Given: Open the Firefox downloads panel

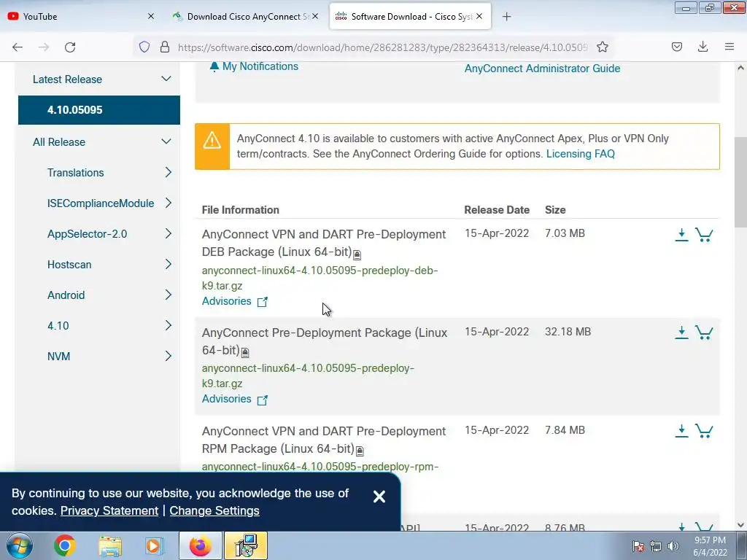Looking at the screenshot, I should 703,47.
